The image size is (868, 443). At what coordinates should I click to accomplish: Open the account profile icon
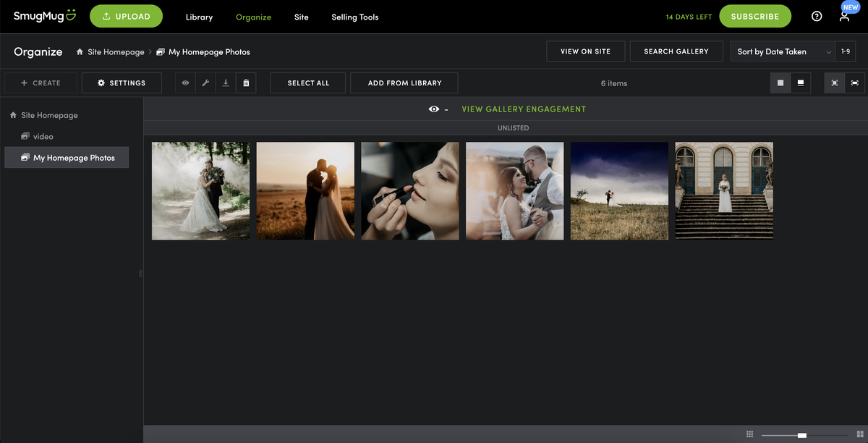pos(844,17)
